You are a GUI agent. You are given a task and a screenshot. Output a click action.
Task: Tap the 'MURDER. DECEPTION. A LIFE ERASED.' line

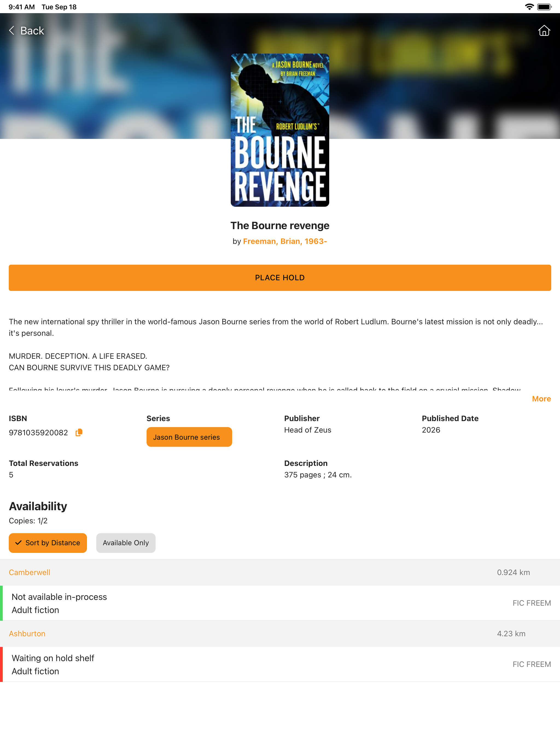pyautogui.click(x=78, y=356)
